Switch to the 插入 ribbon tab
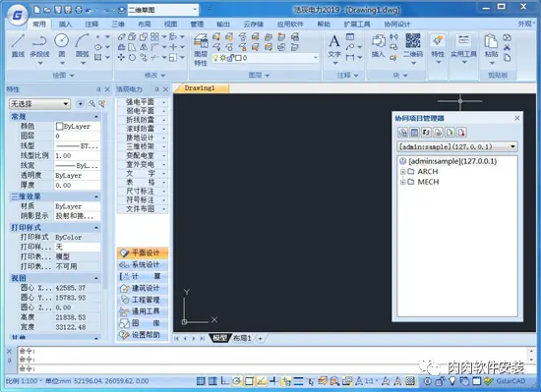The width and height of the screenshot is (541, 392). 65,24
